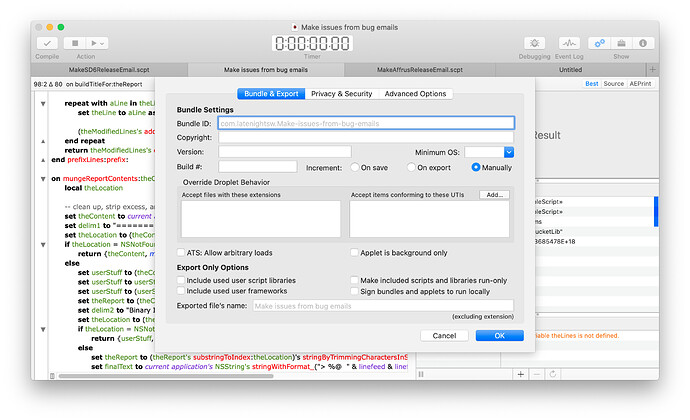690x420 pixels.
Task: Open the Event Log waveform icon
Action: click(x=569, y=43)
